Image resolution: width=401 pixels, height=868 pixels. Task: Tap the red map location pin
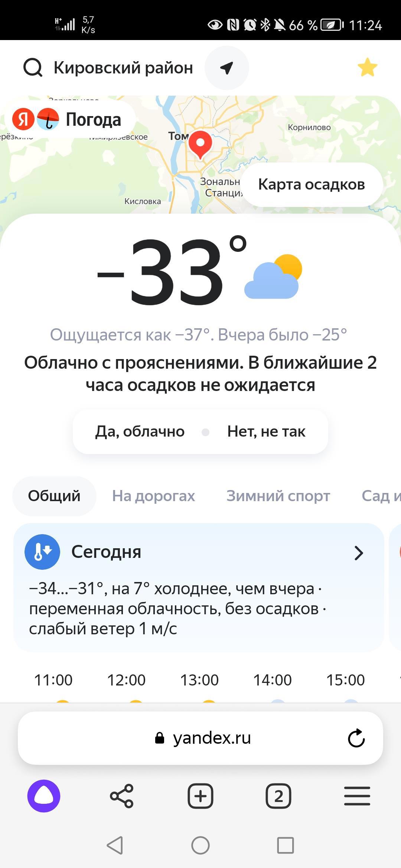click(x=200, y=144)
